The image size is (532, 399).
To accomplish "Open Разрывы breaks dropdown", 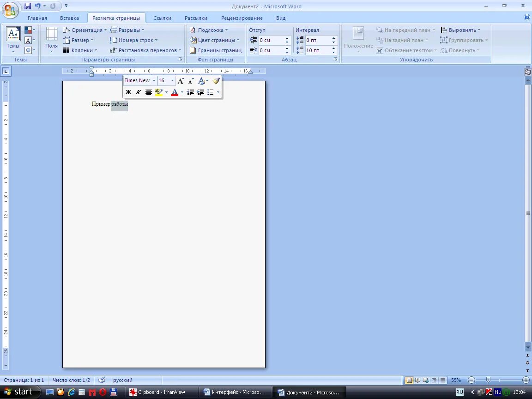I will pos(127,30).
